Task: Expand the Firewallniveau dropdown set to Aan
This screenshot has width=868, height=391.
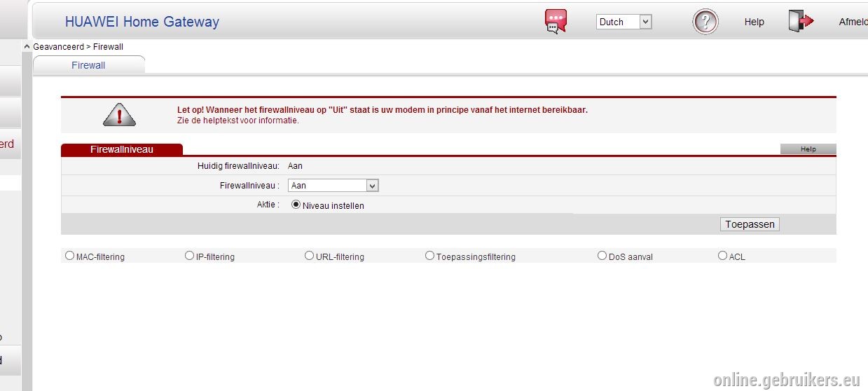Action: coord(333,186)
